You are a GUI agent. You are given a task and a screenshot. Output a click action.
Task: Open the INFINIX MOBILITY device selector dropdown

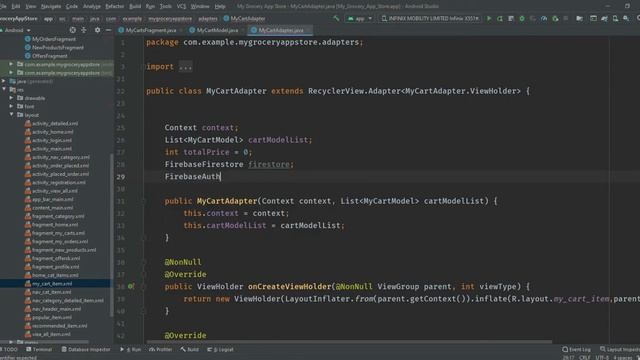click(x=429, y=18)
